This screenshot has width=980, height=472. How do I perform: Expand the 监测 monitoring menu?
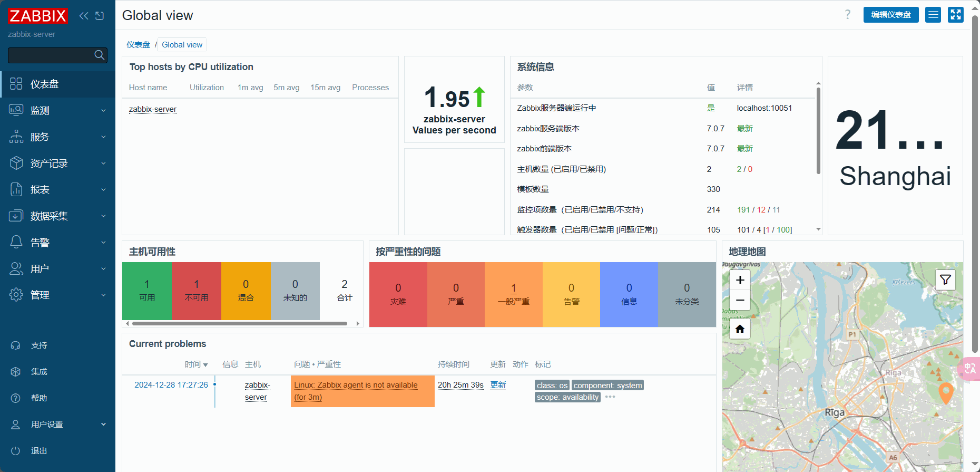(57, 110)
